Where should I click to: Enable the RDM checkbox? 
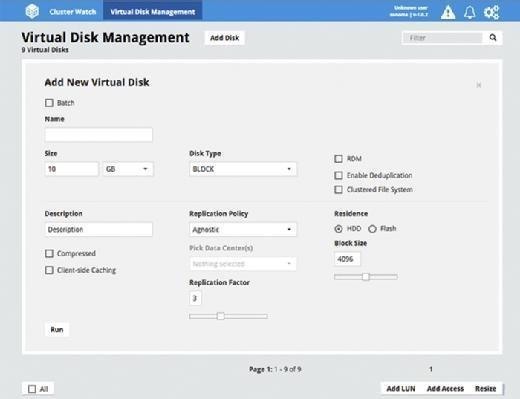(338, 159)
